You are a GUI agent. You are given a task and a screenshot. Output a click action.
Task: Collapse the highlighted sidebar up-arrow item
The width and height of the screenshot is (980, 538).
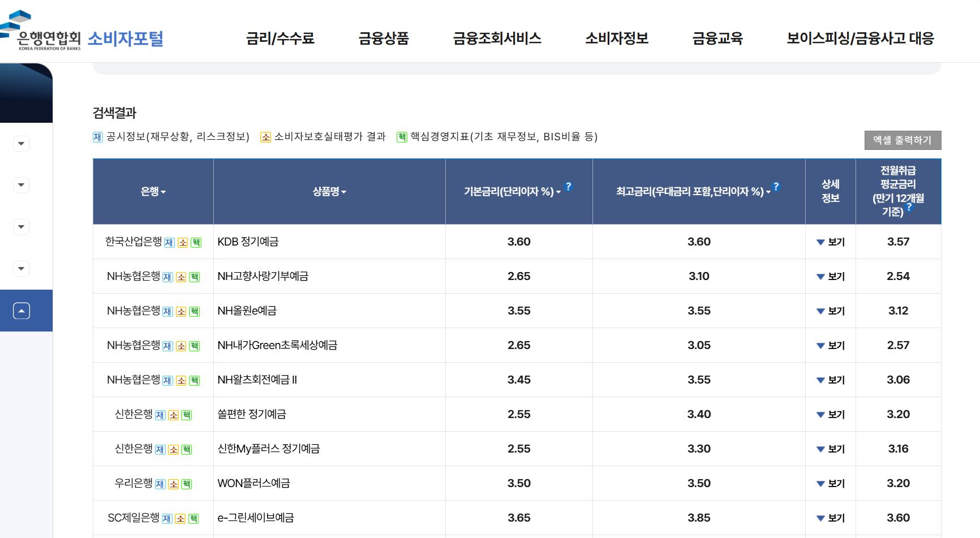click(22, 311)
